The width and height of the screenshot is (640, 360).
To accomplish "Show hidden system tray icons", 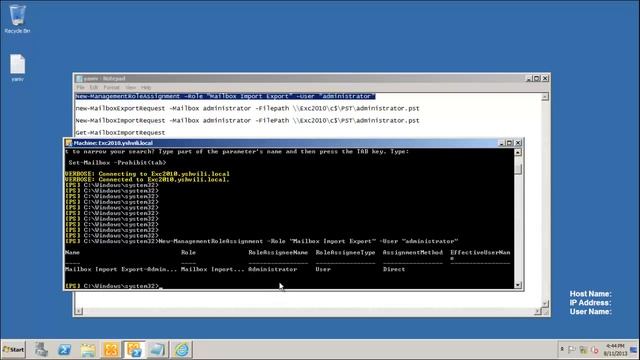I will click(x=562, y=350).
